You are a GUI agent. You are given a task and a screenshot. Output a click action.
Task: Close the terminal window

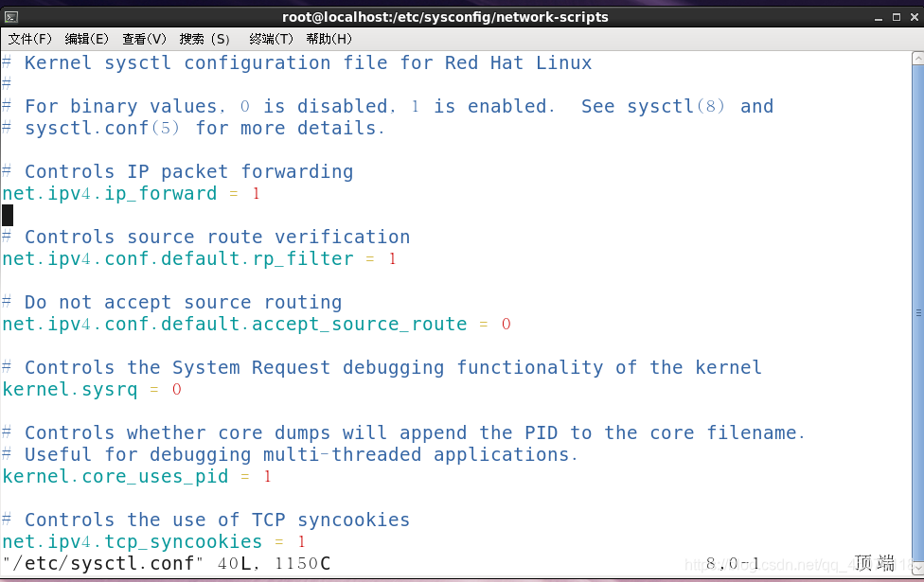click(x=914, y=17)
